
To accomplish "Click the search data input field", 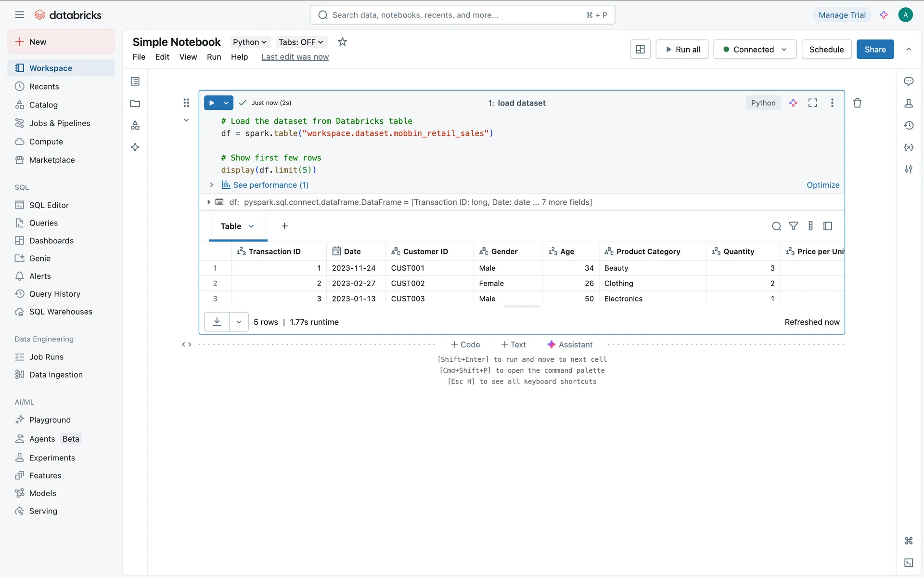I will pos(462,15).
